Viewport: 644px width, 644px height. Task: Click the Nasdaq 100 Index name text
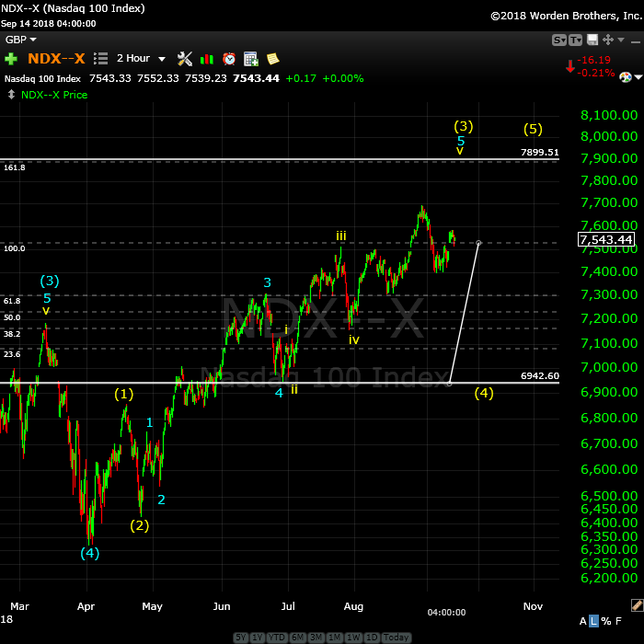click(x=42, y=78)
